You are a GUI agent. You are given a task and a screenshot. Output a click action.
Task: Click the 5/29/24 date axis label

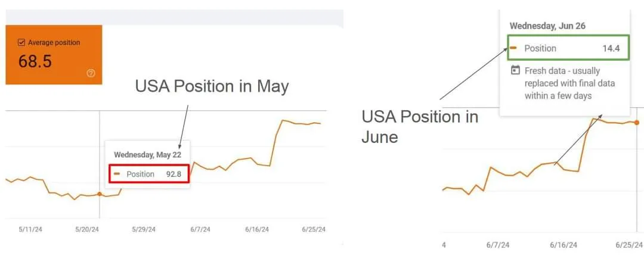click(143, 229)
